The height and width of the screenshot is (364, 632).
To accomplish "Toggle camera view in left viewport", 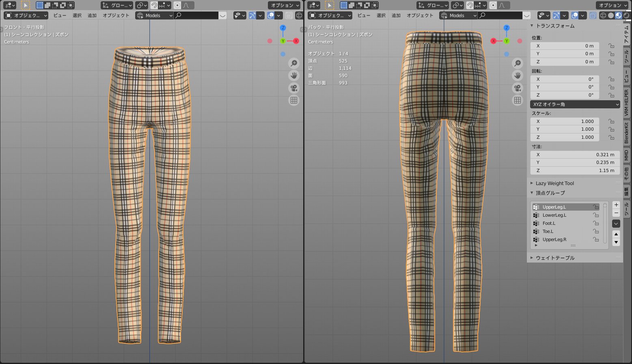I will [294, 88].
